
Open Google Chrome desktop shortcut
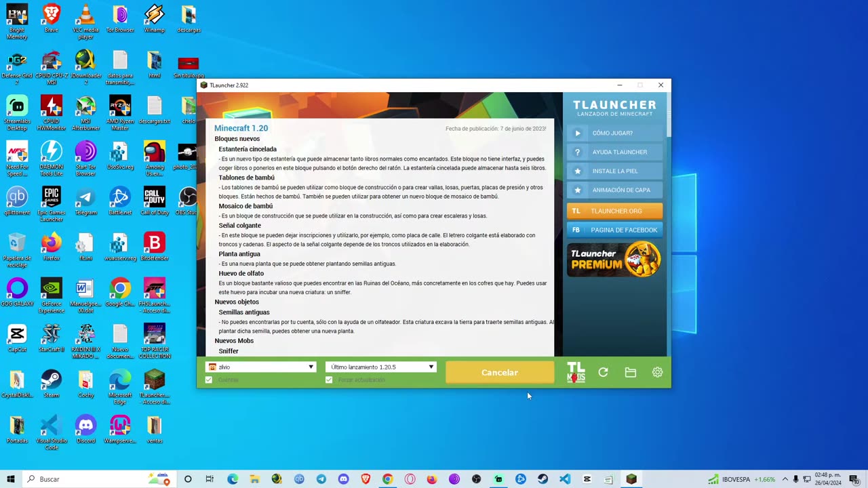[120, 292]
